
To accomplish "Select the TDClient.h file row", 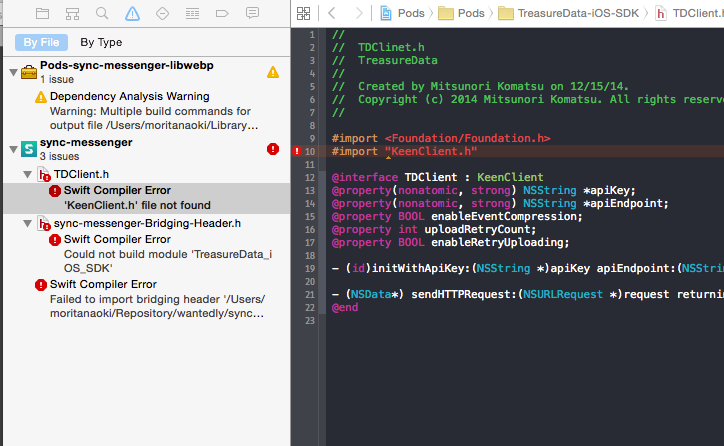I will point(147,175).
